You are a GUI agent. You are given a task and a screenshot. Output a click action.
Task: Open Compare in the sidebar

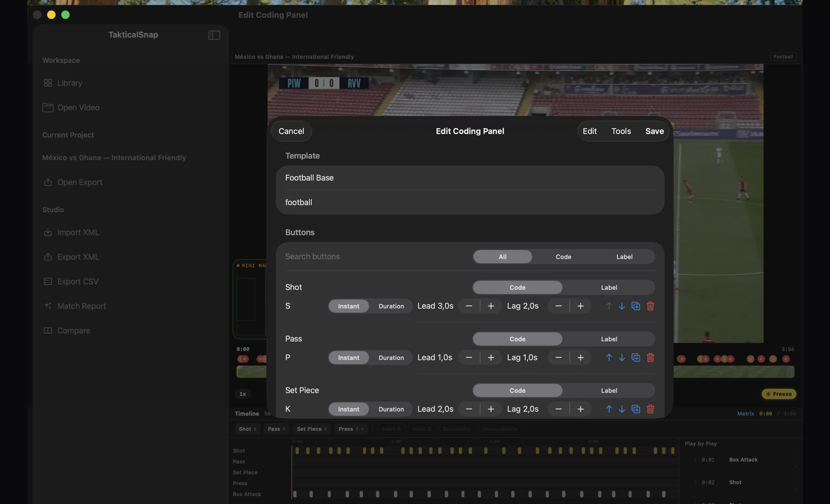66,330
